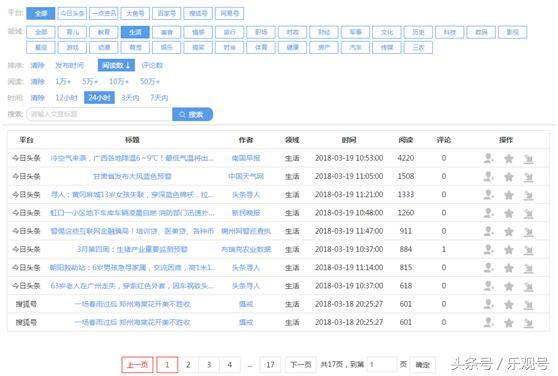Sort by 评论数
The width and height of the screenshot is (558, 376).
(152, 65)
